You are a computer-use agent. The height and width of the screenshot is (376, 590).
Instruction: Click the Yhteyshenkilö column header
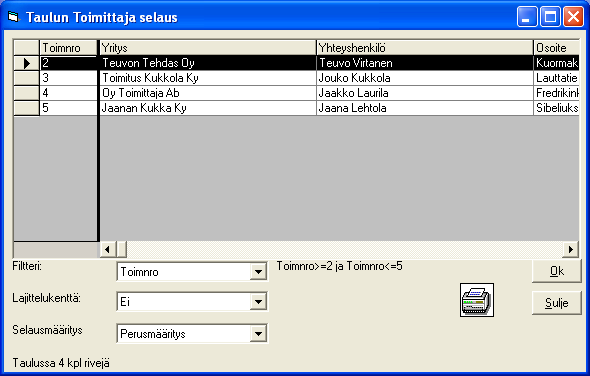click(425, 48)
